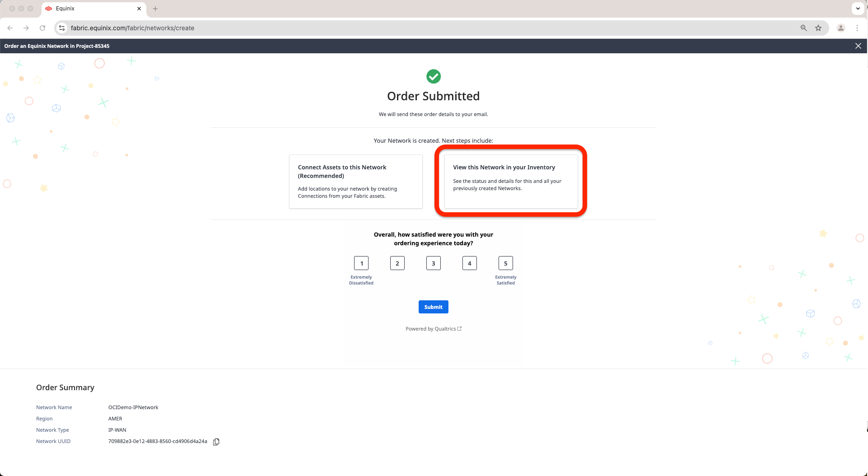Open site information icon in address bar

click(62, 28)
